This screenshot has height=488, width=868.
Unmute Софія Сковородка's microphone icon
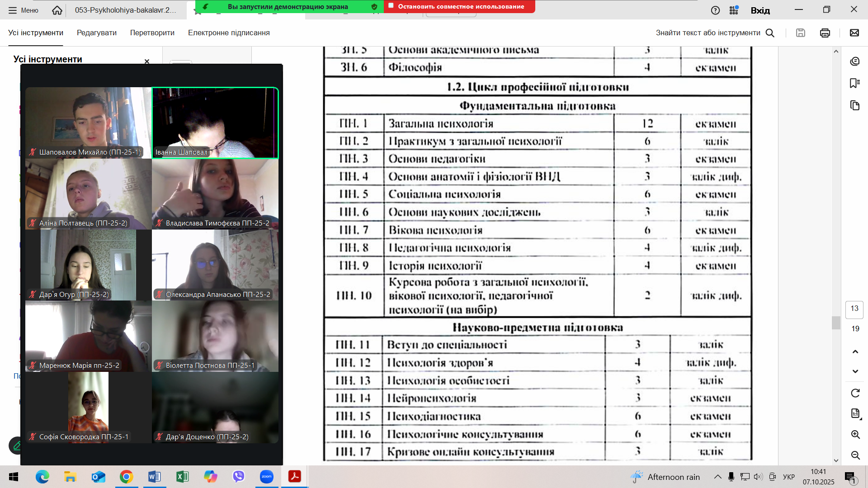pyautogui.click(x=32, y=436)
